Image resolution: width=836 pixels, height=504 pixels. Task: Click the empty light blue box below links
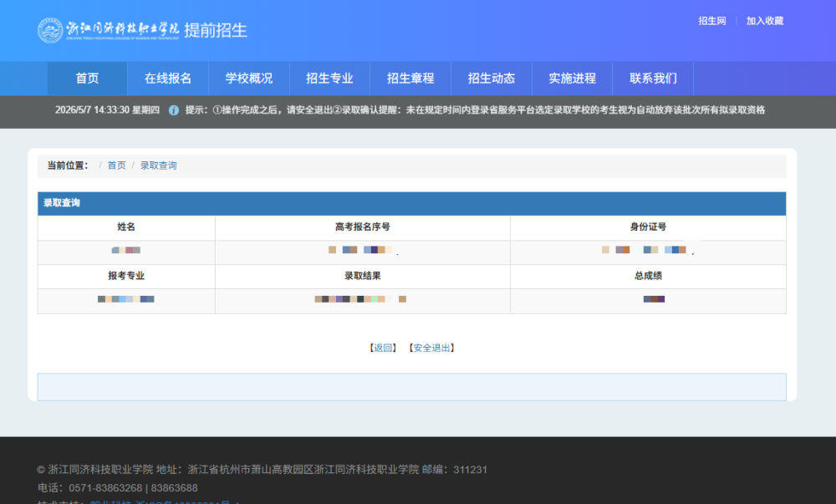pyautogui.click(x=411, y=387)
